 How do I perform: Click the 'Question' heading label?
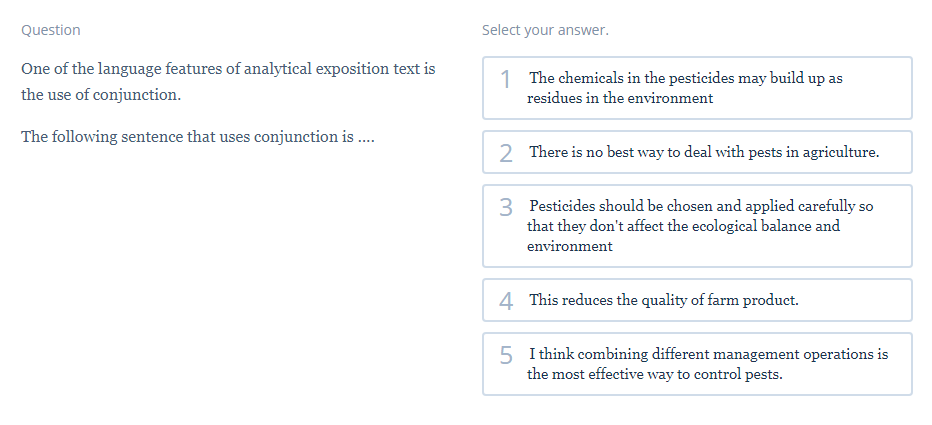[51, 30]
